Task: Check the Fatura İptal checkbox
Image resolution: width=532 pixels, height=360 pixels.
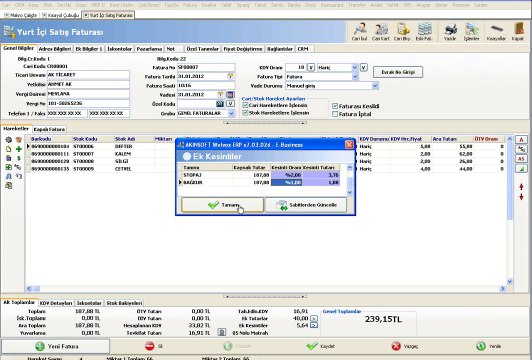Action: [335, 114]
